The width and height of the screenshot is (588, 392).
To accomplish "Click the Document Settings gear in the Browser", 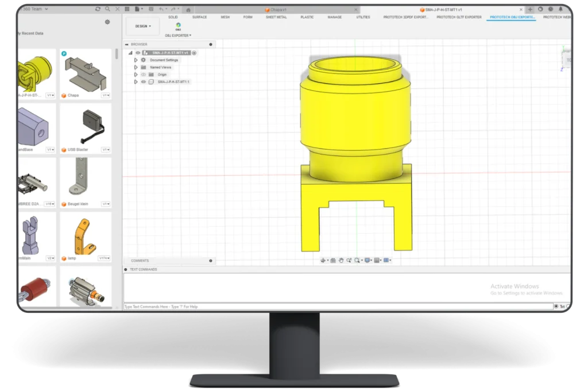I will (x=143, y=60).
